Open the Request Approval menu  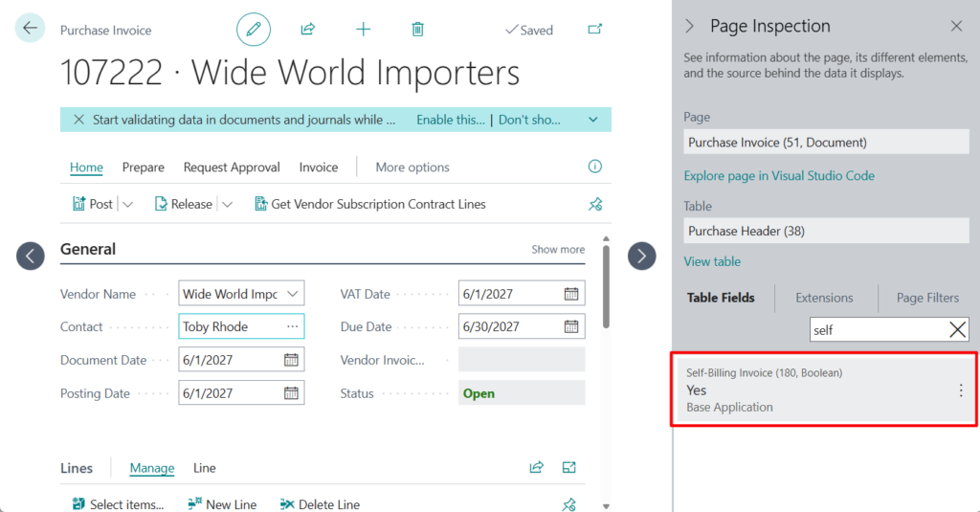232,167
